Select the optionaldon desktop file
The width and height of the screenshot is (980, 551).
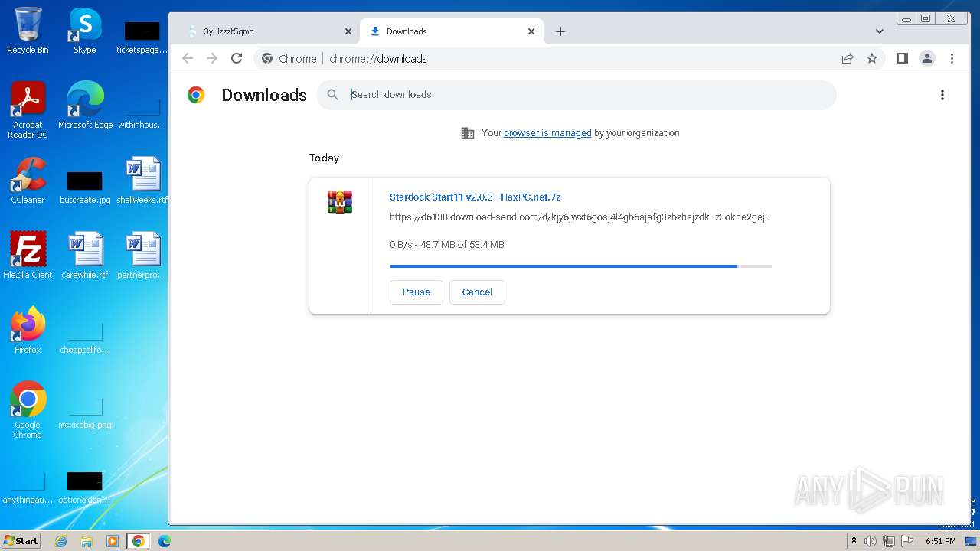click(x=85, y=487)
